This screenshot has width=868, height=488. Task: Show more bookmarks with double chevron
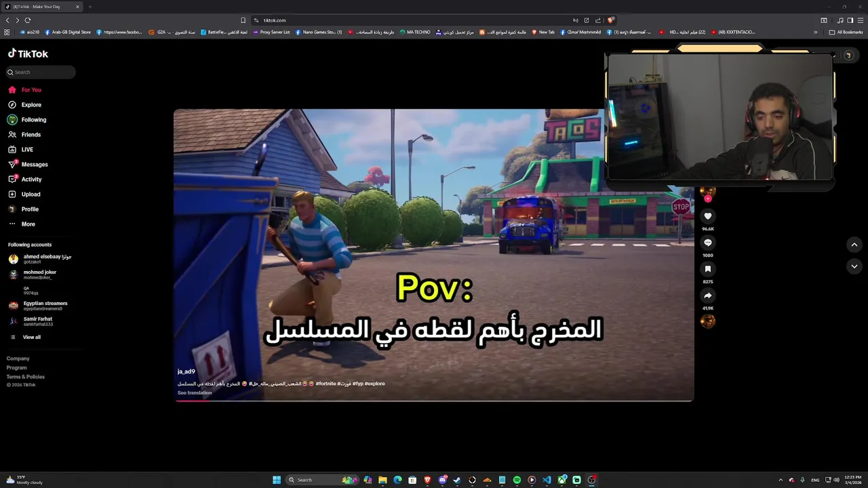(x=816, y=32)
